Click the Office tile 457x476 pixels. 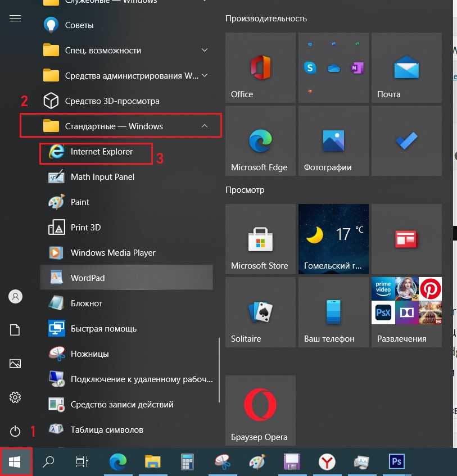[260, 67]
